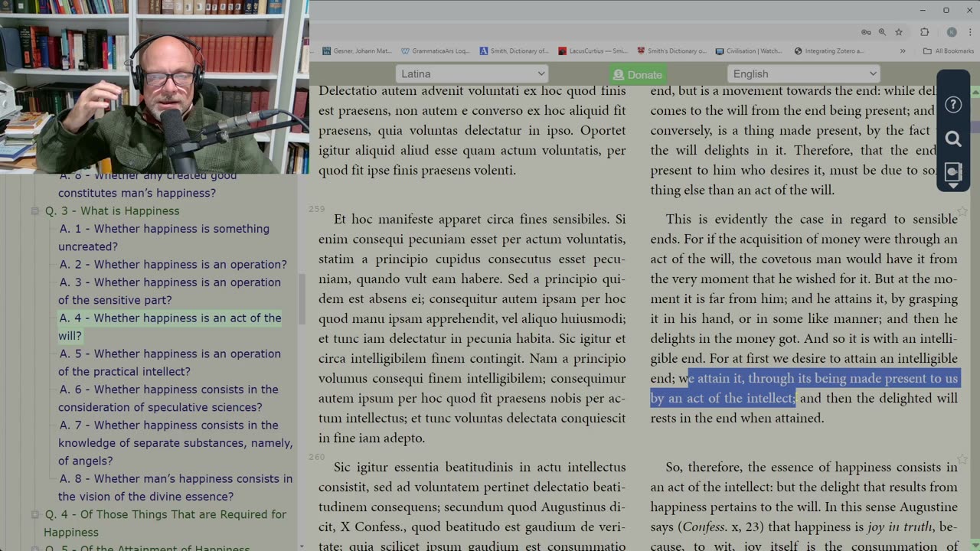This screenshot has height=551, width=980.
Task: Open Civilisation | Watch... bookmark
Action: [x=750, y=51]
